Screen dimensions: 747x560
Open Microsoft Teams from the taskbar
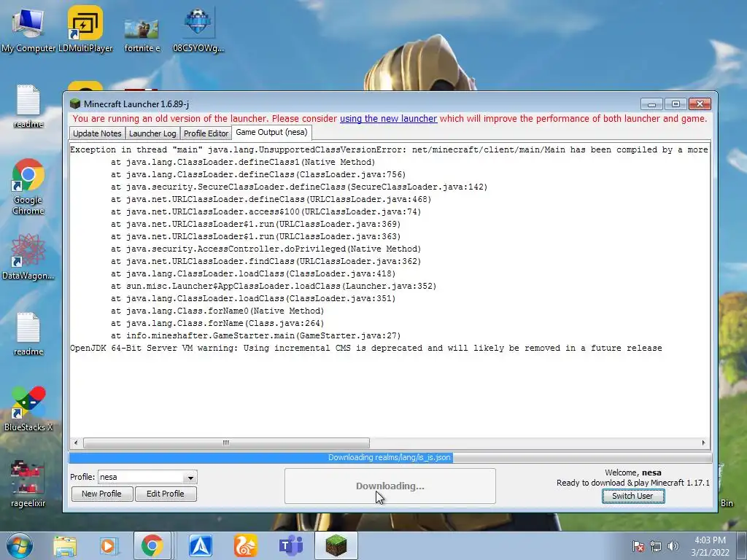291,545
